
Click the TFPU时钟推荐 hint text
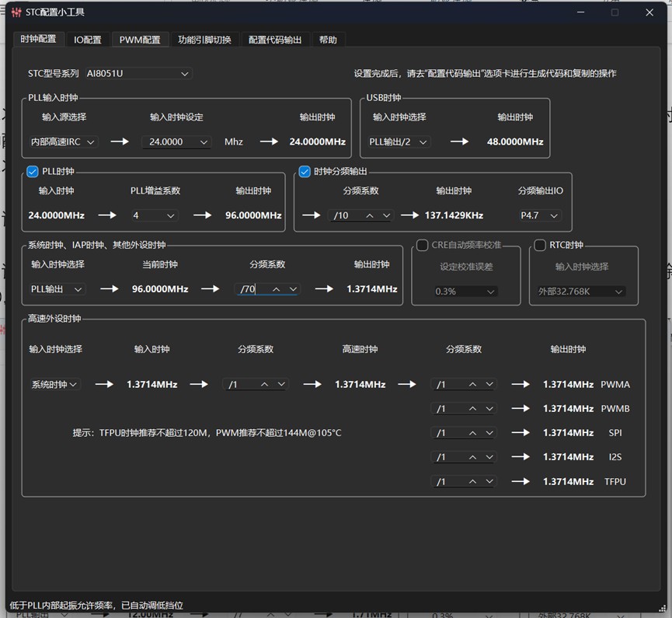pos(207,433)
